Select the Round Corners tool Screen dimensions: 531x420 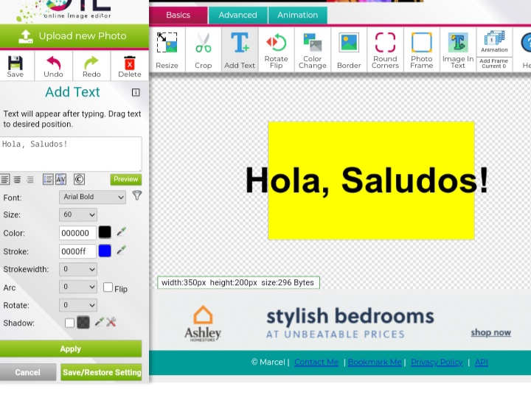(385, 50)
